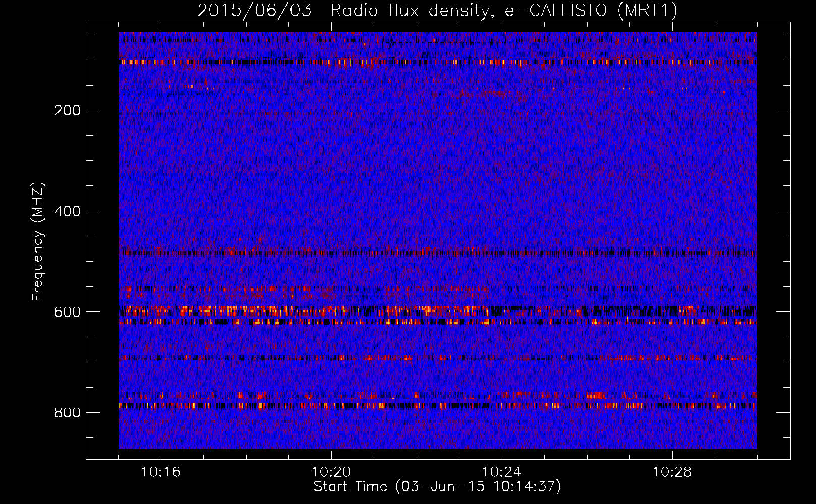
Task: Click the 10:24 time tick label
Action: pyautogui.click(x=502, y=472)
